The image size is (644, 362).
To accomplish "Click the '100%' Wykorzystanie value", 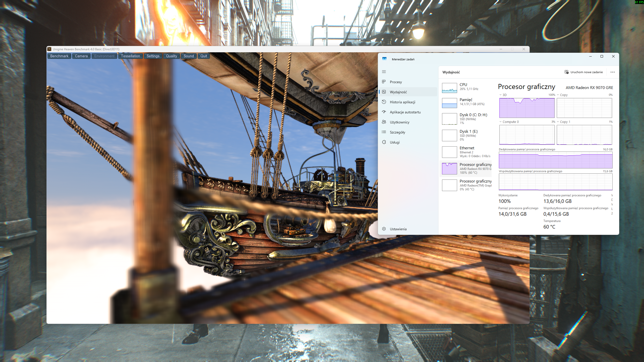I will click(x=505, y=201).
